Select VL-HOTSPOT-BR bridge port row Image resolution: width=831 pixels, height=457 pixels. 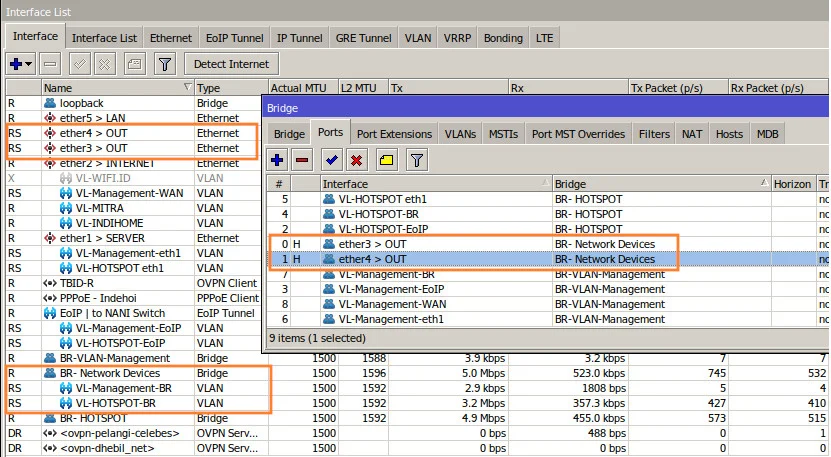pos(547,214)
